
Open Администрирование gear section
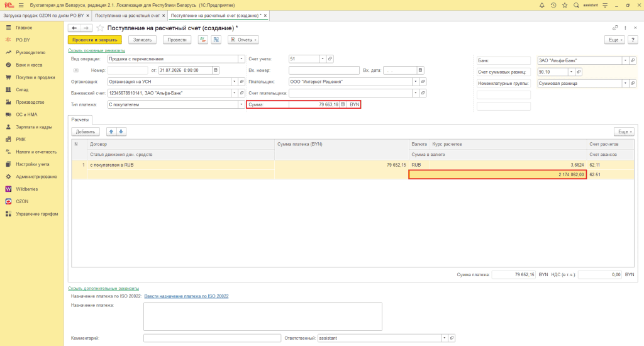[x=36, y=177]
